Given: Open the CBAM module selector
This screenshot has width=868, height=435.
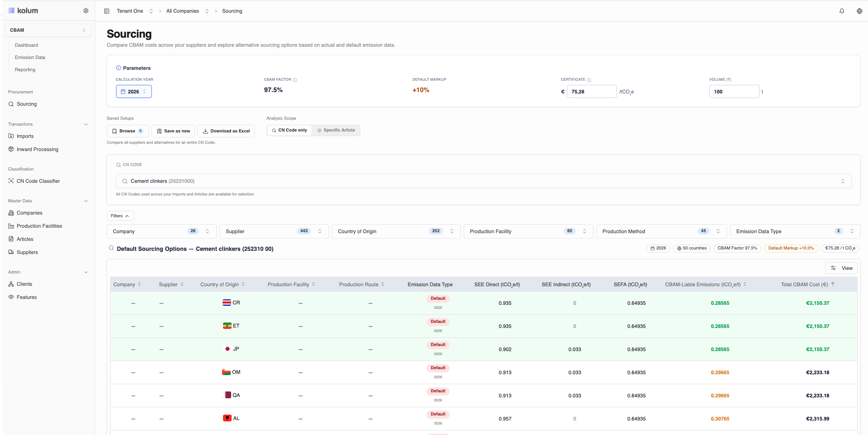Looking at the screenshot, I should (48, 30).
